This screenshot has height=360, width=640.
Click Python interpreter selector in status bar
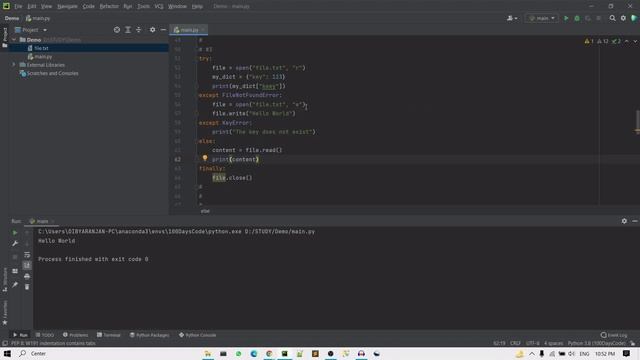point(596,343)
